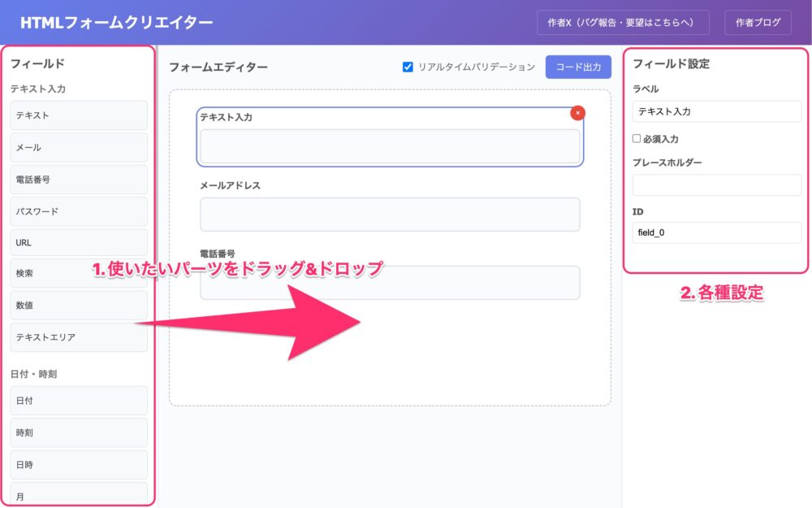Select the 電話番号 field part in sidebar
The width and height of the screenshot is (812, 508).
click(x=79, y=180)
